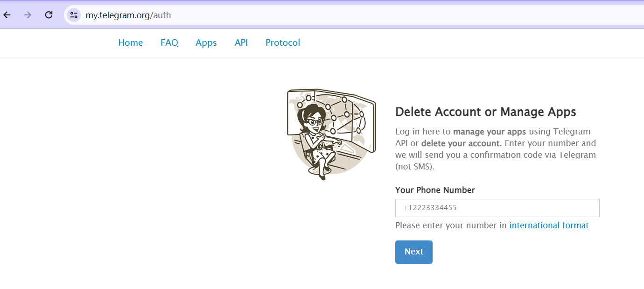Open the Protocol nav link
The height and width of the screenshot is (289, 644).
coord(282,42)
